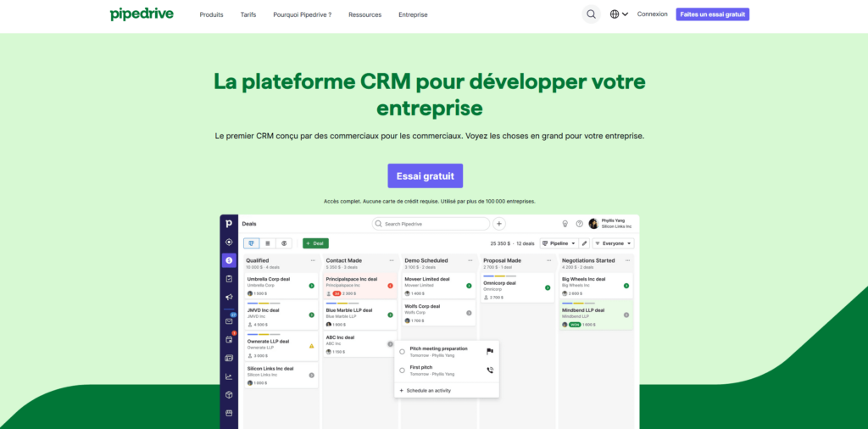Click the Pipedrive P logo in app sidebar
The image size is (868, 429).
[229, 224]
